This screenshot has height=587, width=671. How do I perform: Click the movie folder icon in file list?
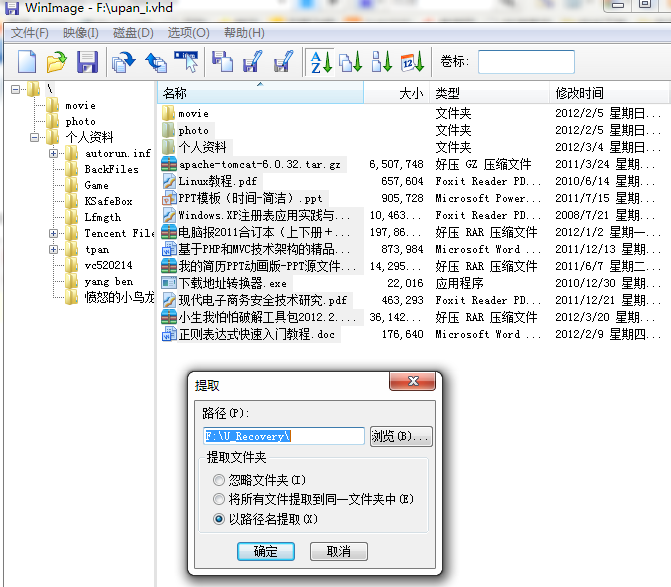click(169, 113)
